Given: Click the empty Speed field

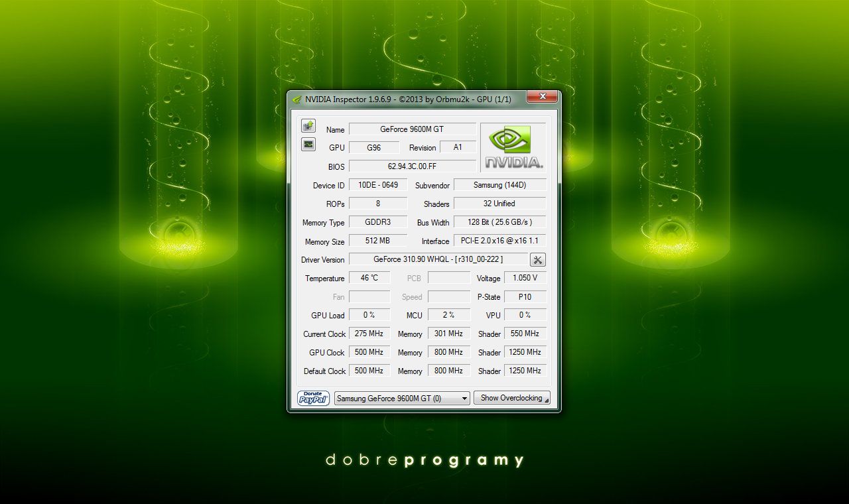Looking at the screenshot, I should pyautogui.click(x=449, y=296).
